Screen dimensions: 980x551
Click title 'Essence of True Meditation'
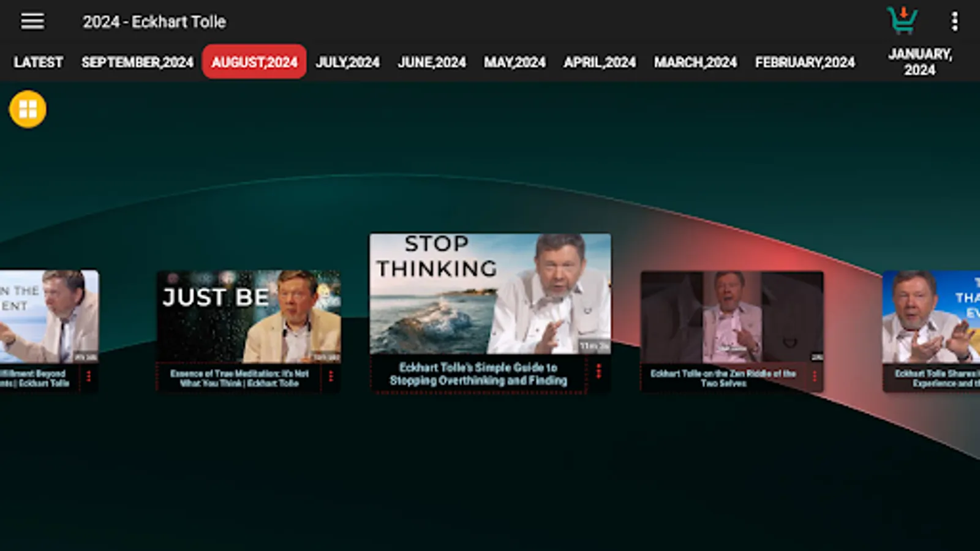click(239, 378)
